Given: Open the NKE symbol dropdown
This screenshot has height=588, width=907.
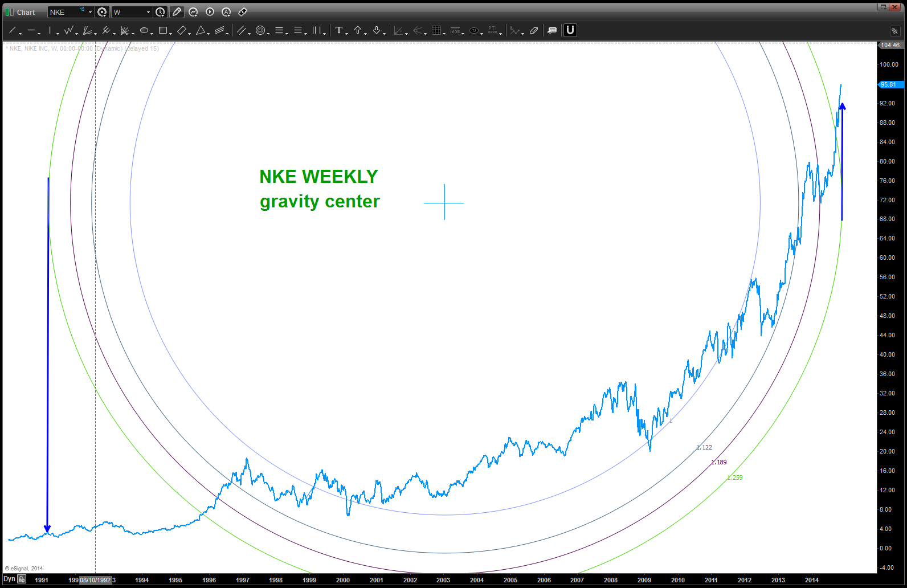Looking at the screenshot, I should click(90, 12).
